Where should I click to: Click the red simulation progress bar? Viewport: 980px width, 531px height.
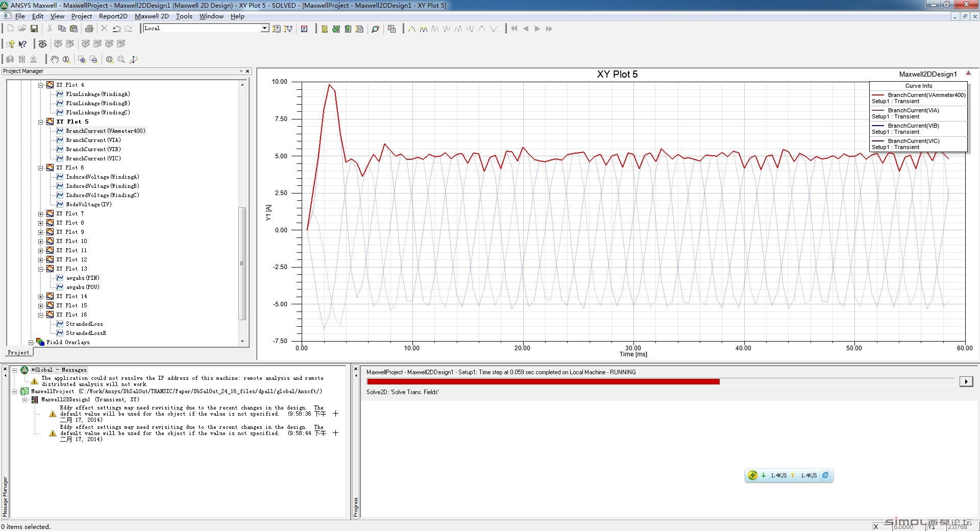tap(543, 382)
